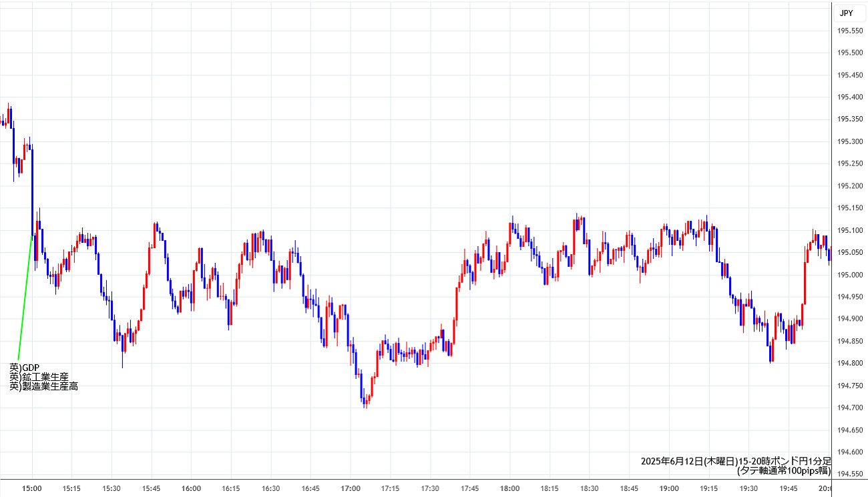Select the 17:00 time axis mark
This screenshot has width=868, height=497.
click(x=351, y=488)
